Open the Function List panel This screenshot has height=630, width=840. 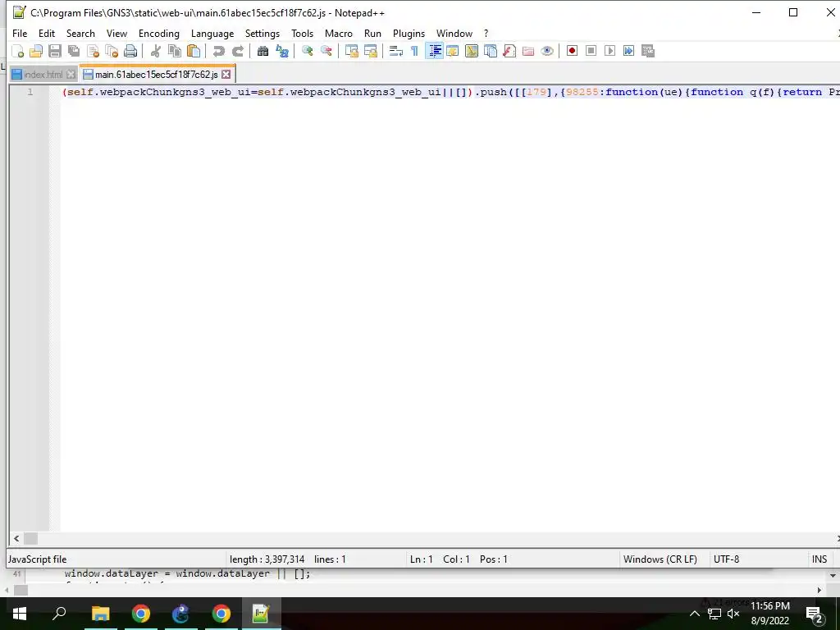509,51
